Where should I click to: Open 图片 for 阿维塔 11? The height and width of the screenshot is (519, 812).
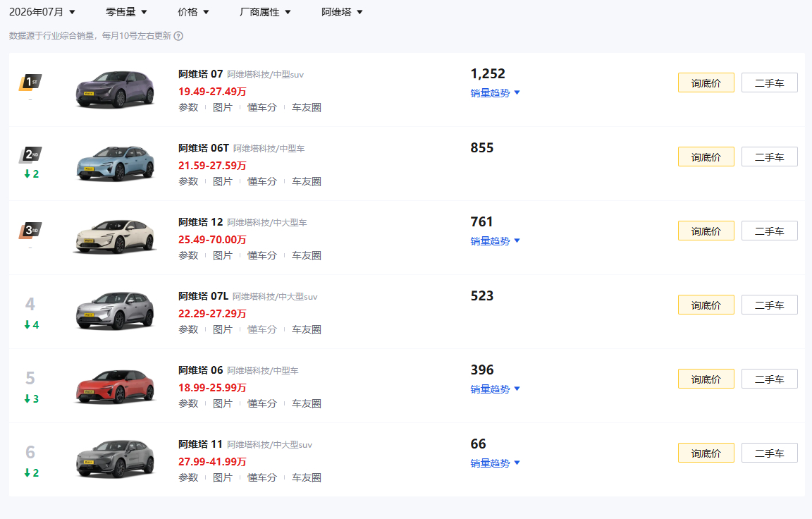[223, 477]
